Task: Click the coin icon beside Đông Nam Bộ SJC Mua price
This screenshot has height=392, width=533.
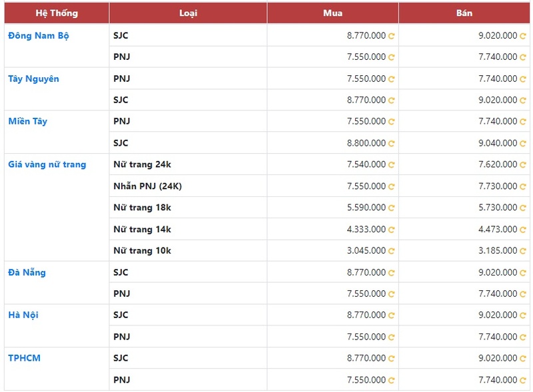Action: pyautogui.click(x=391, y=36)
